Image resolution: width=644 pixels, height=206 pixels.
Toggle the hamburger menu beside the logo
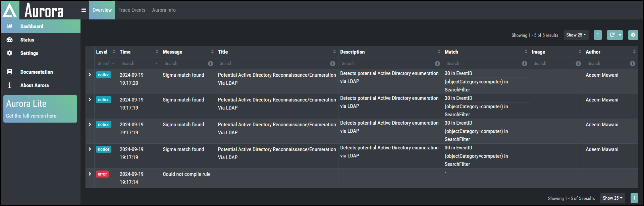click(x=84, y=10)
